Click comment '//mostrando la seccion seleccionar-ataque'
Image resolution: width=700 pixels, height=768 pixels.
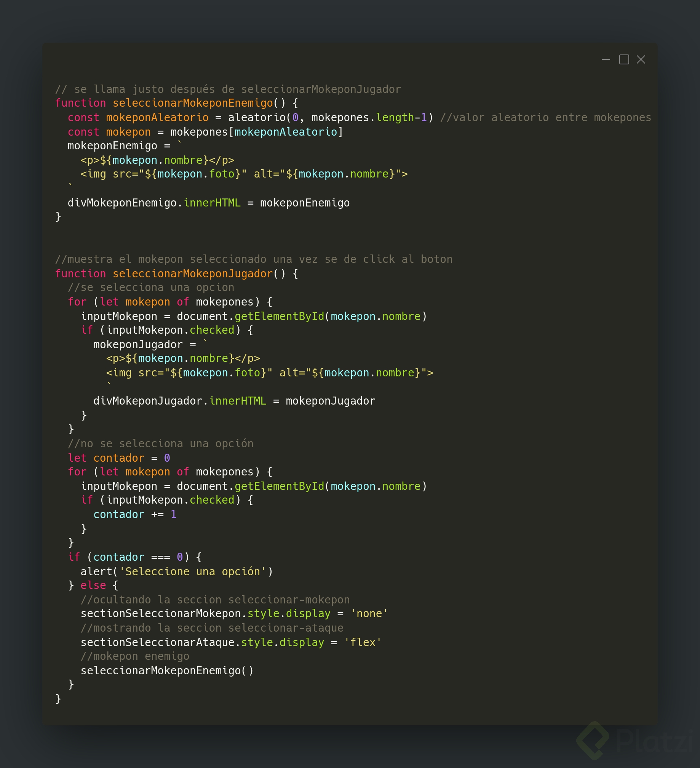212,628
